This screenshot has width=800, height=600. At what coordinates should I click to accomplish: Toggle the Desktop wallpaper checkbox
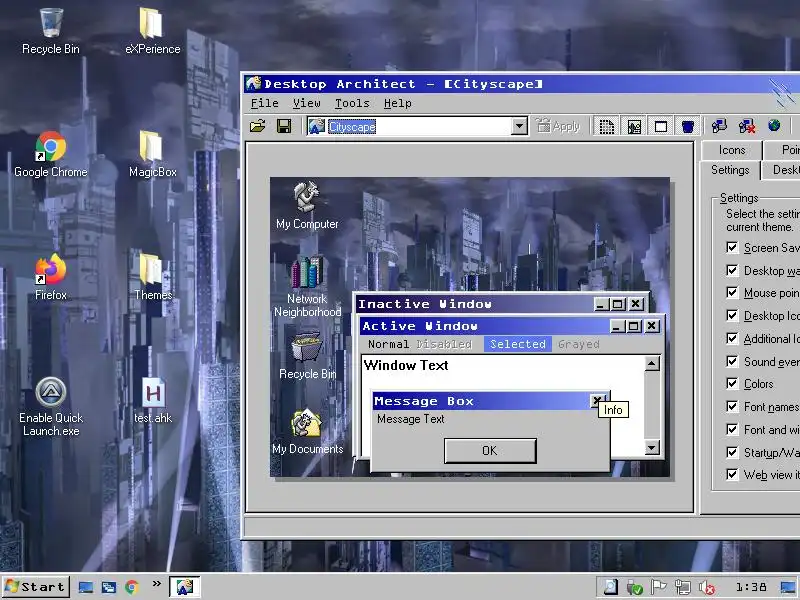tap(732, 270)
